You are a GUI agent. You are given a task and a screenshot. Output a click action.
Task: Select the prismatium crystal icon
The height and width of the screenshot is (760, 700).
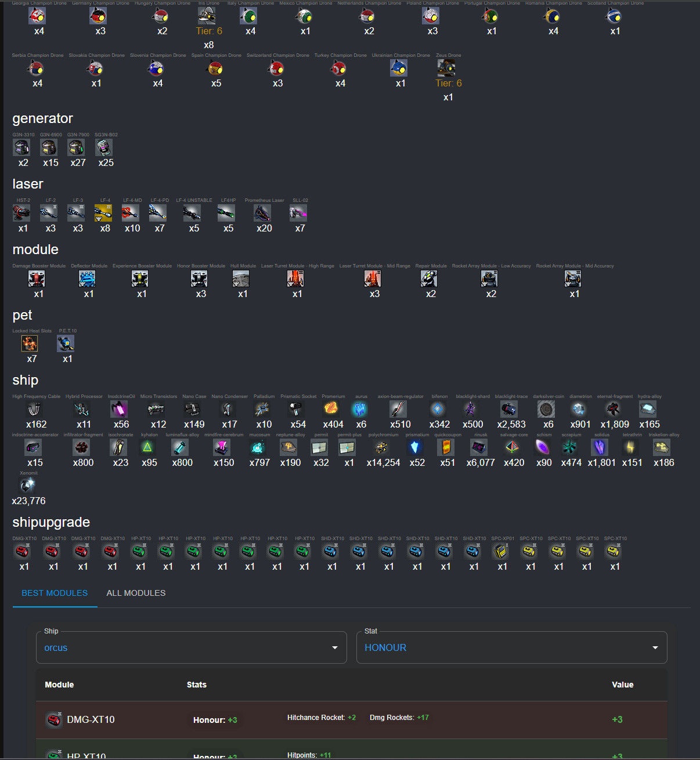(415, 448)
